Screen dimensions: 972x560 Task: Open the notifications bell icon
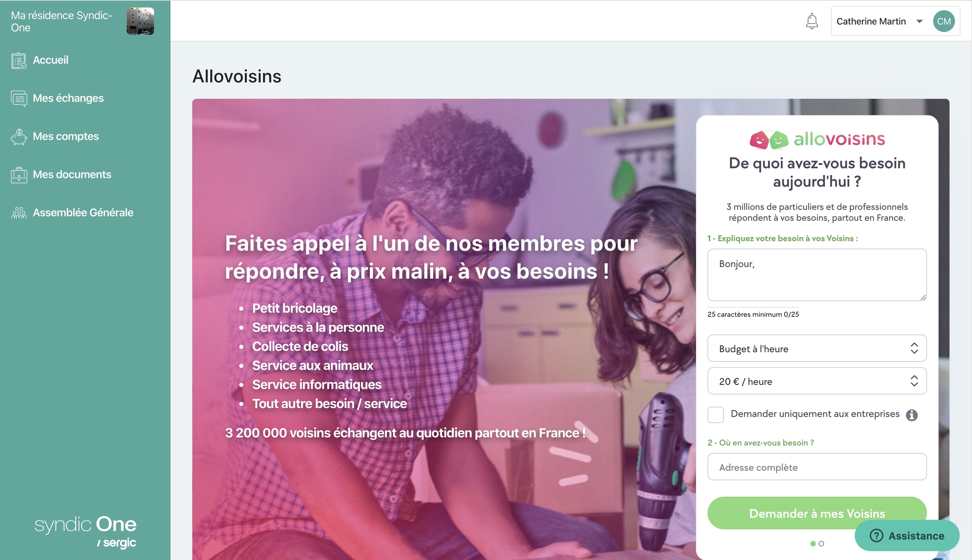pyautogui.click(x=811, y=21)
